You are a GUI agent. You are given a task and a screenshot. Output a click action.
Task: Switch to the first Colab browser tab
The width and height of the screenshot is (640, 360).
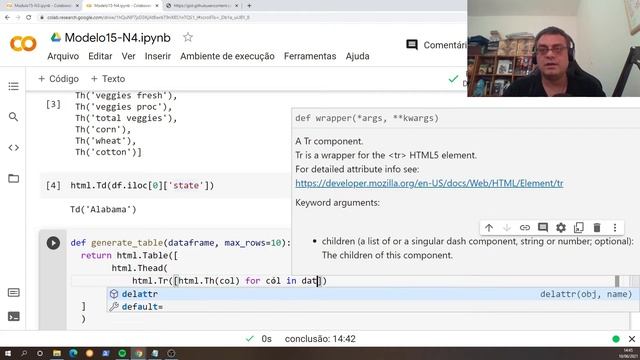[x=42, y=6]
